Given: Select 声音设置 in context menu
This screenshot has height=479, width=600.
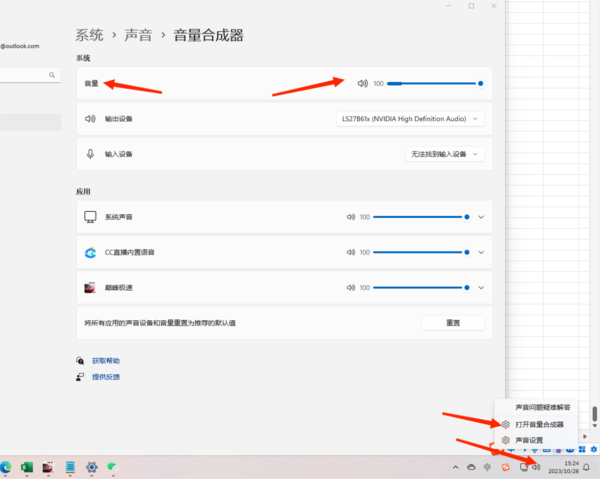Looking at the screenshot, I should 536,440.
